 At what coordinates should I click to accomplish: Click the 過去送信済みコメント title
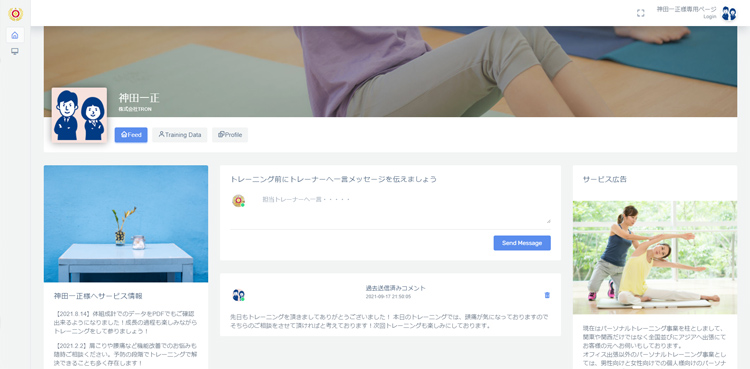pos(396,288)
